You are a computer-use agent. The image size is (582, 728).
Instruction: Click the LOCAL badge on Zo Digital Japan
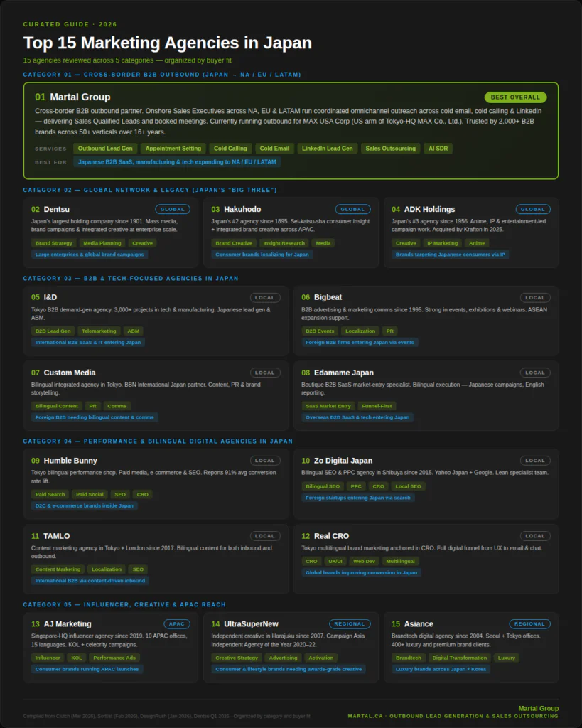[535, 461]
